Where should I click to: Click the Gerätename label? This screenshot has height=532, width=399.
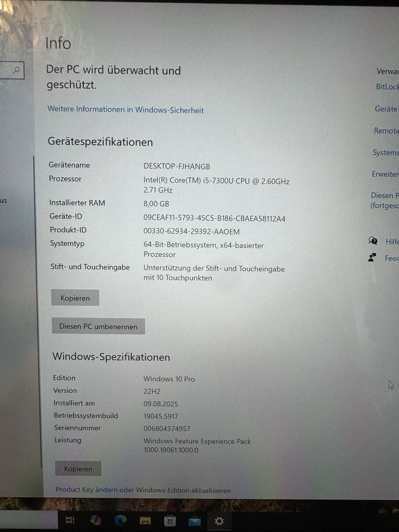click(x=69, y=165)
